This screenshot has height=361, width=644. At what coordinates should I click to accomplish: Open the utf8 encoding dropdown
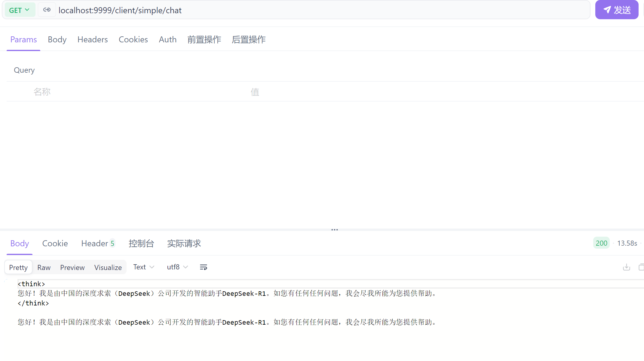177,267
